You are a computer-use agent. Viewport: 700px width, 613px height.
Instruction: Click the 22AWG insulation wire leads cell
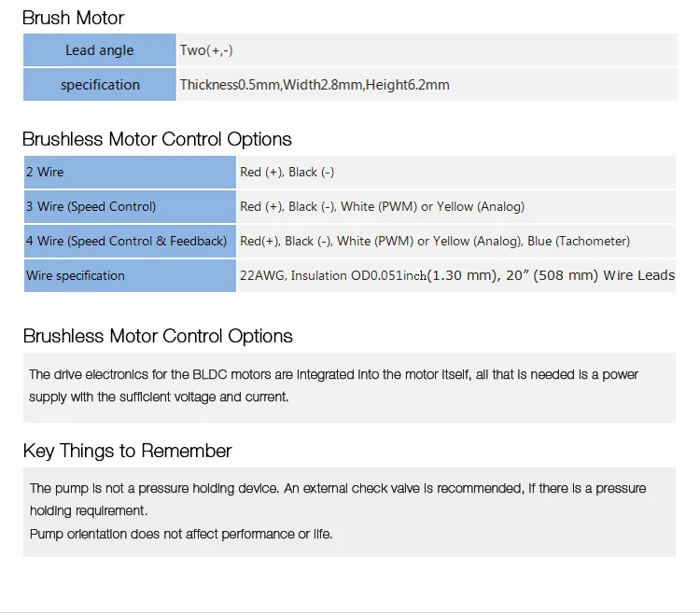(x=455, y=275)
